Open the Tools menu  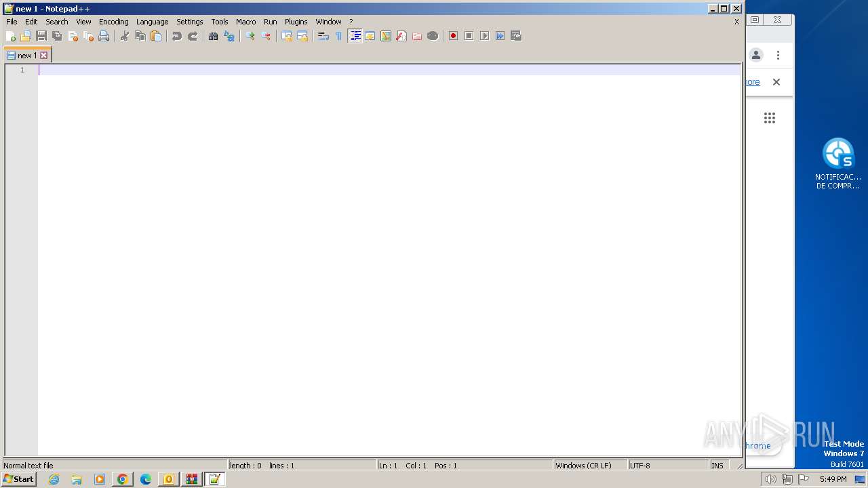click(x=220, y=22)
